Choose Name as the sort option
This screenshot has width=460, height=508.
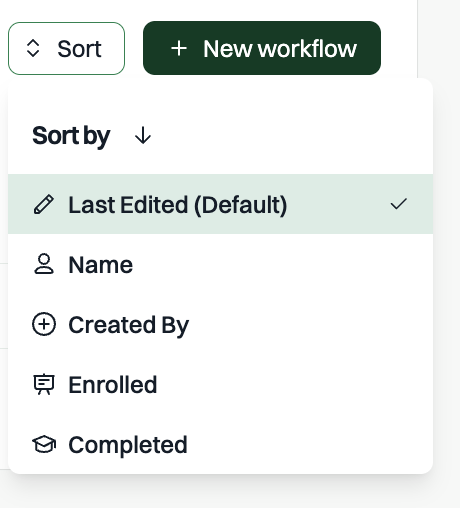220,264
